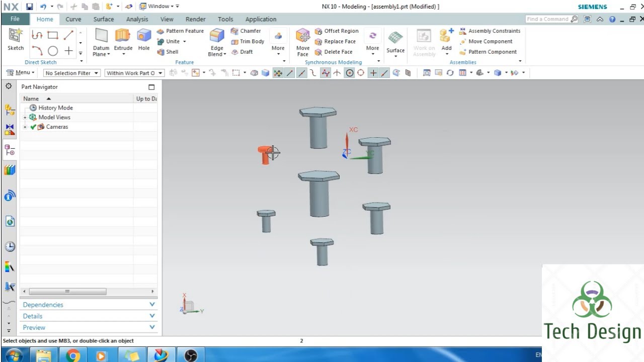Click Move Component button
The width and height of the screenshot is (644, 362).
(x=486, y=41)
